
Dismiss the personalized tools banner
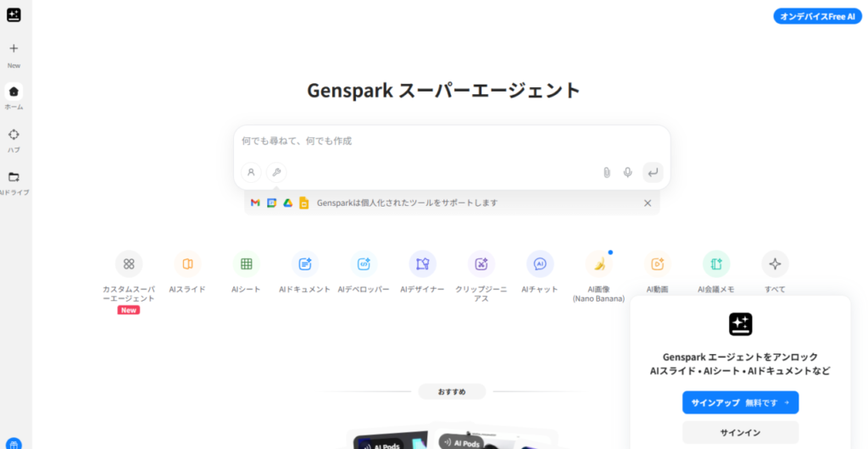click(648, 202)
